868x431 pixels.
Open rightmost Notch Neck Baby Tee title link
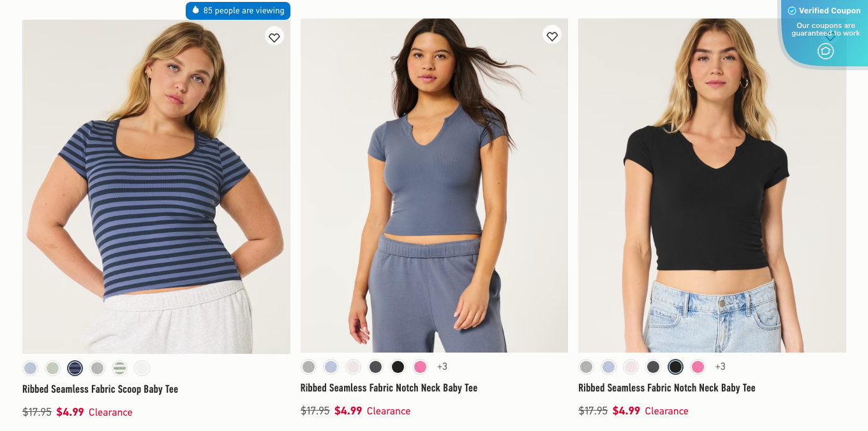666,388
